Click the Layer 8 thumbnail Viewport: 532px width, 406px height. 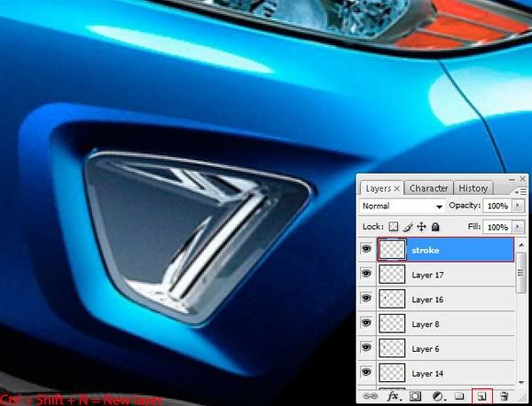click(x=392, y=324)
